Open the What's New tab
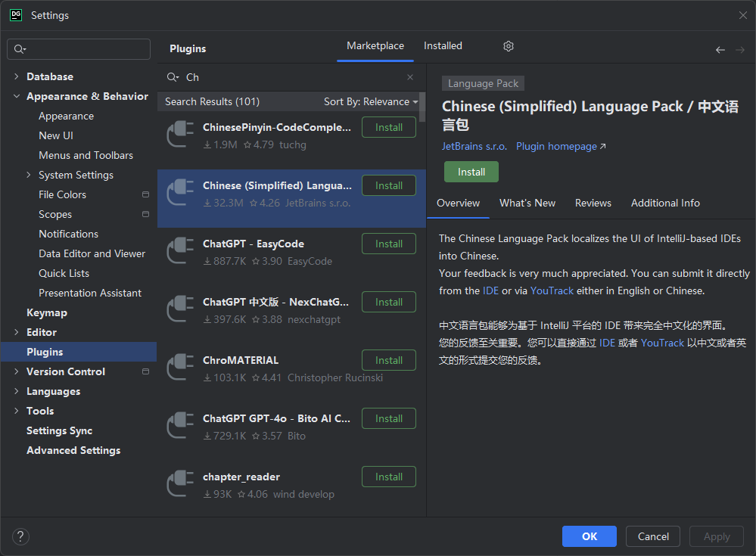Viewport: 756px width, 556px height. (527, 203)
